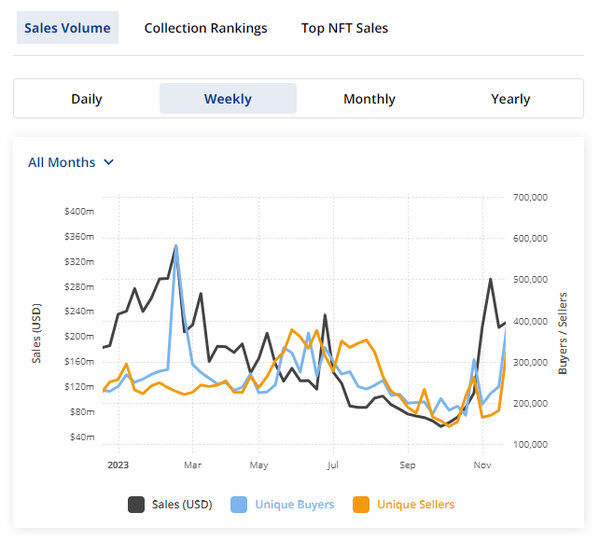
Task: Click the blue Unique Buyers legend swatch
Action: click(x=239, y=505)
